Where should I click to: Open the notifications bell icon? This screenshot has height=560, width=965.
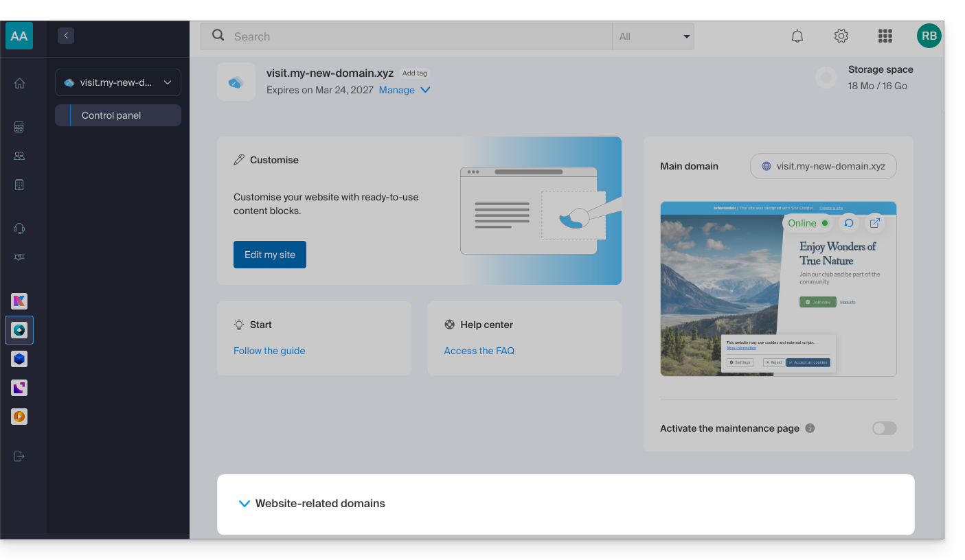click(x=797, y=36)
